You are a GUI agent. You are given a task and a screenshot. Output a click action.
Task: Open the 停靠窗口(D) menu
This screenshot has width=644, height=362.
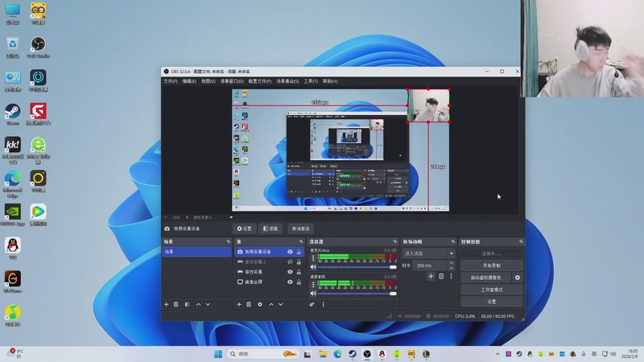pyautogui.click(x=232, y=81)
